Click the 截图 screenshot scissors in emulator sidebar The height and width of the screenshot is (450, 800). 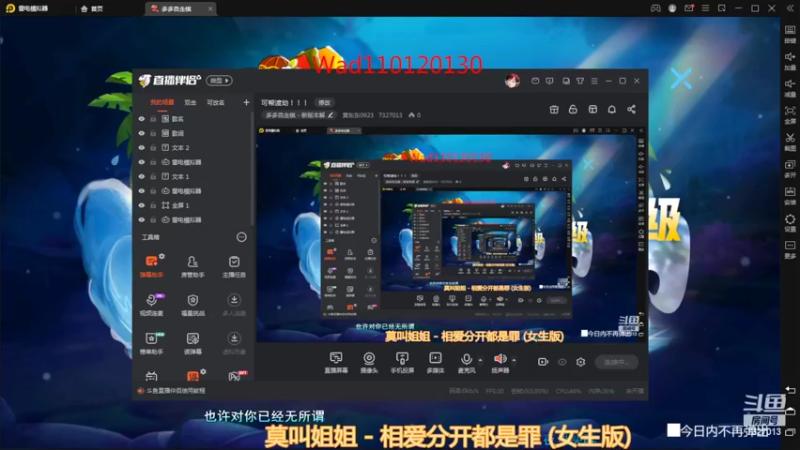[790, 142]
